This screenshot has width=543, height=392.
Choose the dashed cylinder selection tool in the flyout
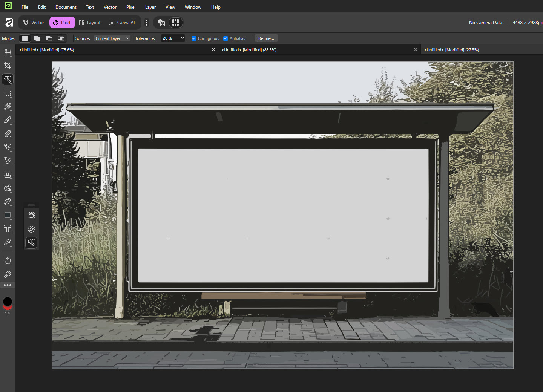pos(31,216)
